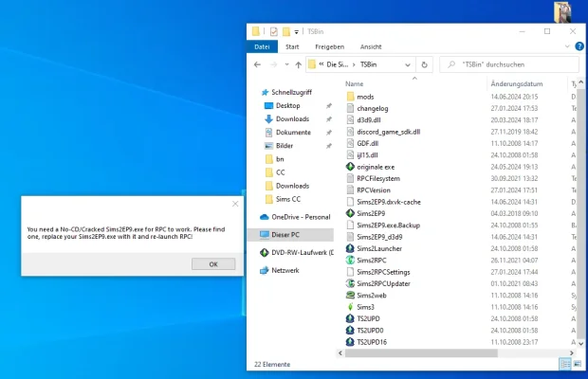Select the GDF.dll file icon
Screen dimensions: 588x379
[x=350, y=143]
